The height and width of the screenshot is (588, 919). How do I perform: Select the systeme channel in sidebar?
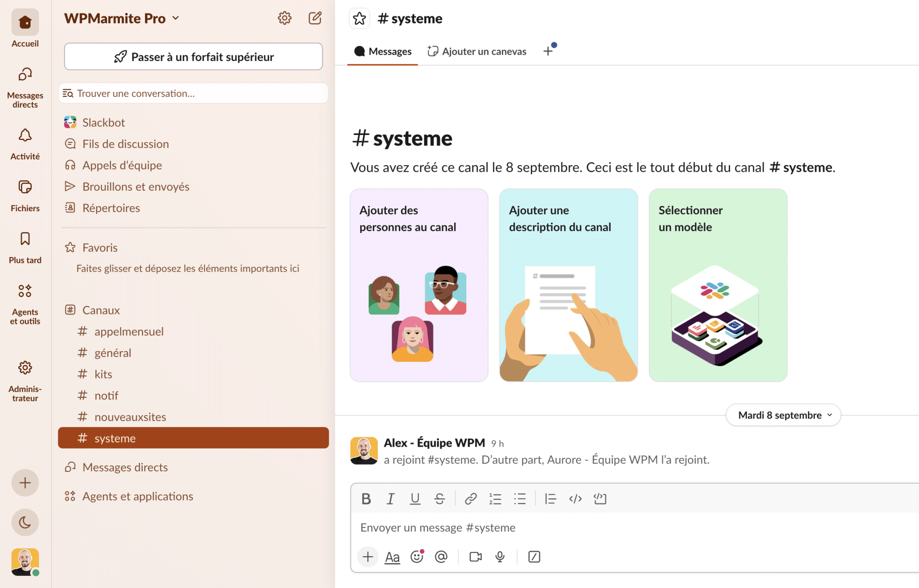coord(193,438)
